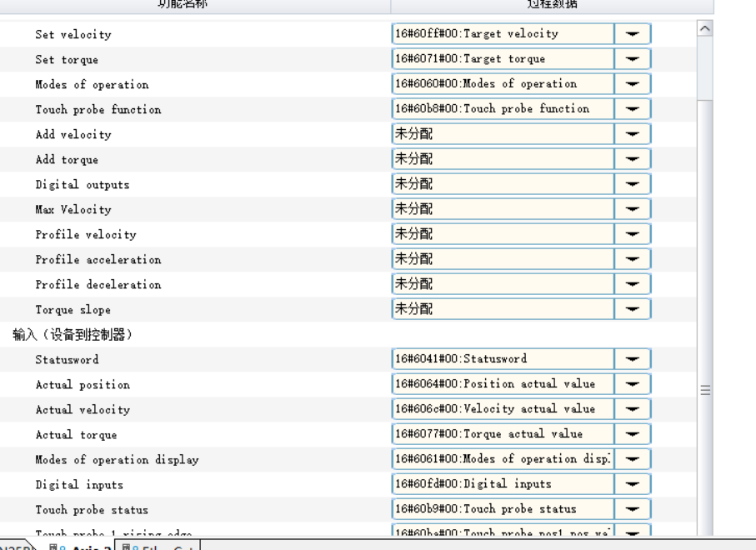Screen dimensions: 756x550
Task: Click the Touch probe status value field
Action: tap(503, 509)
